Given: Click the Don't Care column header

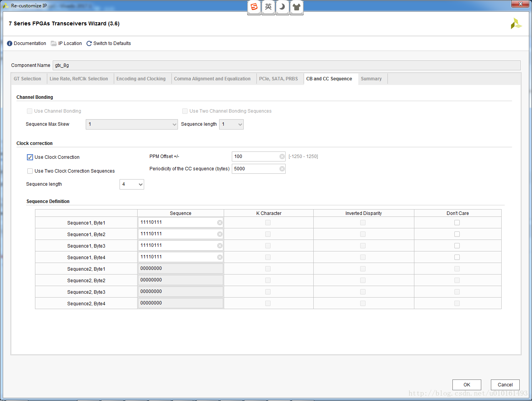Looking at the screenshot, I should [x=458, y=213].
